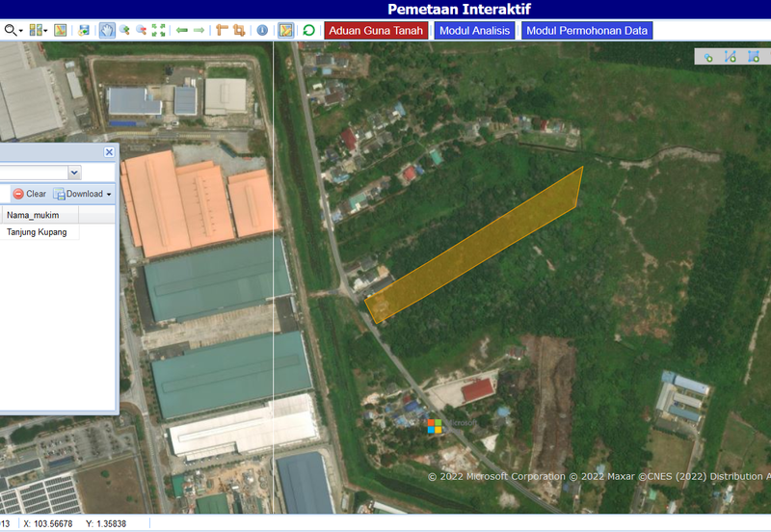Expand the search tool dropdown arrow
771x532 pixels.
[20, 31]
